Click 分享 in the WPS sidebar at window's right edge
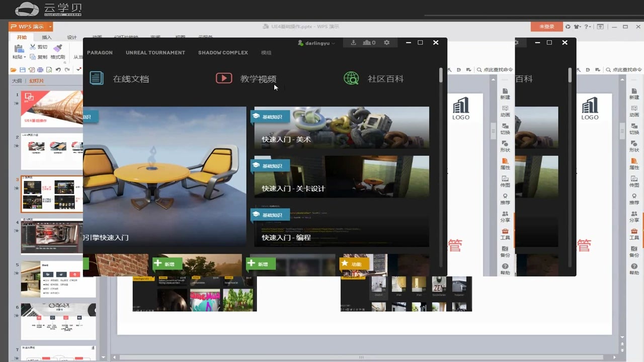Image resolution: width=644 pixels, height=362 pixels. click(634, 217)
